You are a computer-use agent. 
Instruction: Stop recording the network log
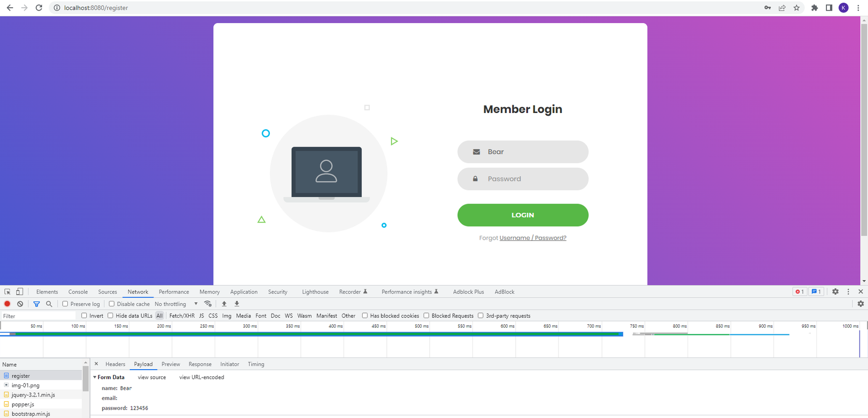pyautogui.click(x=7, y=304)
